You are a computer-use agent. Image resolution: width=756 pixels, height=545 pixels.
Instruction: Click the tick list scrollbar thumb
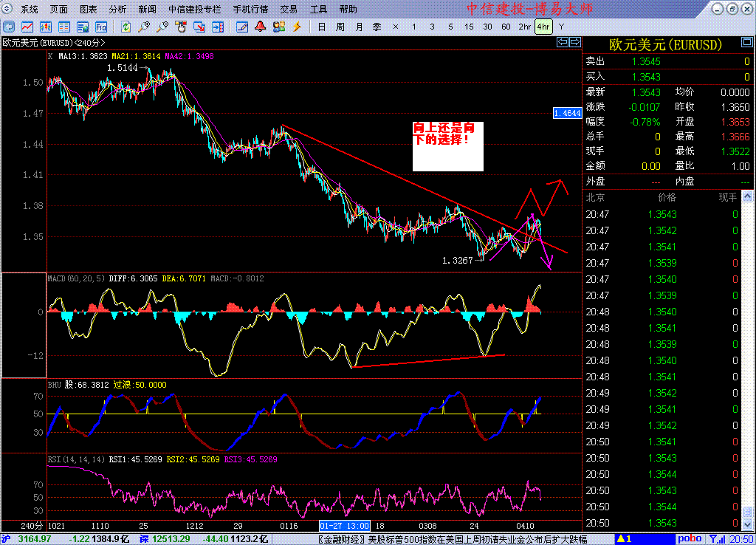(x=747, y=512)
